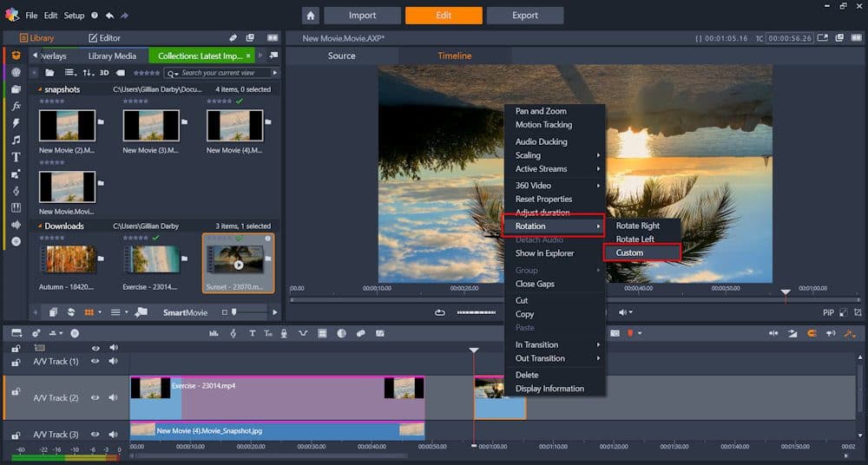
Task: Select the music note audio category
Action: [16, 140]
